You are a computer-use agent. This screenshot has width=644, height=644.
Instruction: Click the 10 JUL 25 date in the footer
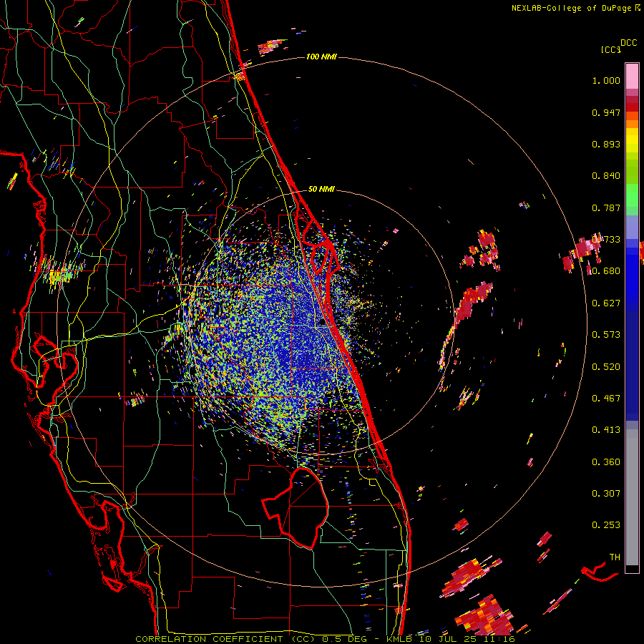click(x=447, y=639)
